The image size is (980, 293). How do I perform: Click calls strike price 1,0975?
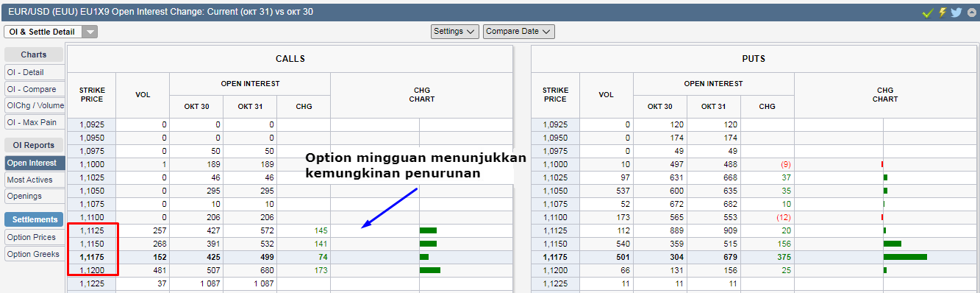pyautogui.click(x=92, y=151)
